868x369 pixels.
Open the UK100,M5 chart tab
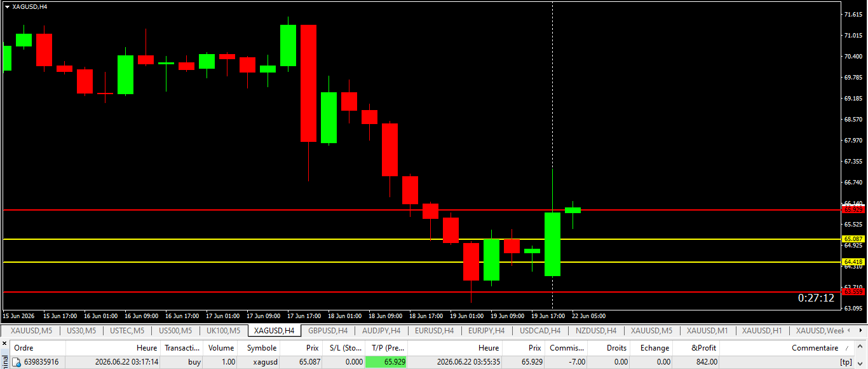click(223, 331)
